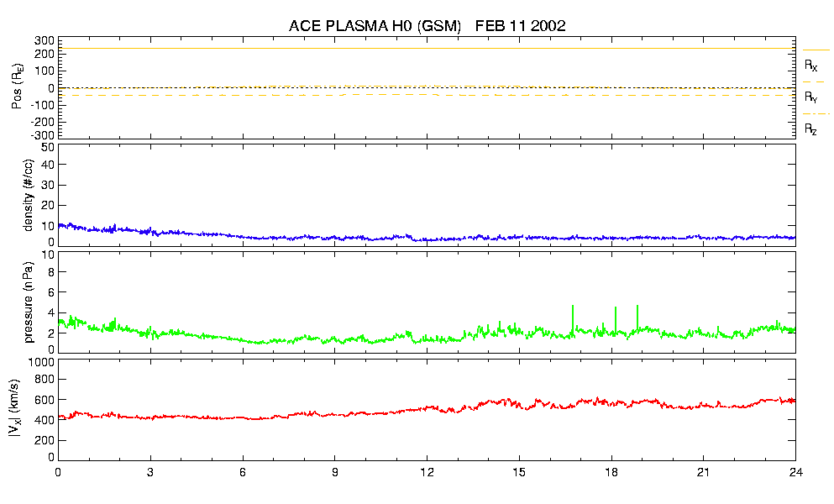Click the Ry legend label
Viewport: 834px width, 504px height.
(810, 97)
